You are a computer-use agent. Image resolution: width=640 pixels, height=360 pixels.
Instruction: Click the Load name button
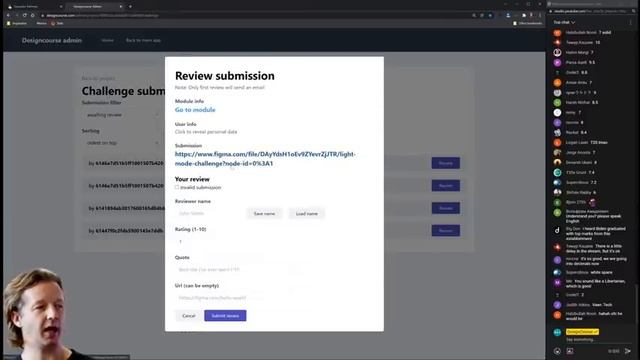click(x=307, y=213)
